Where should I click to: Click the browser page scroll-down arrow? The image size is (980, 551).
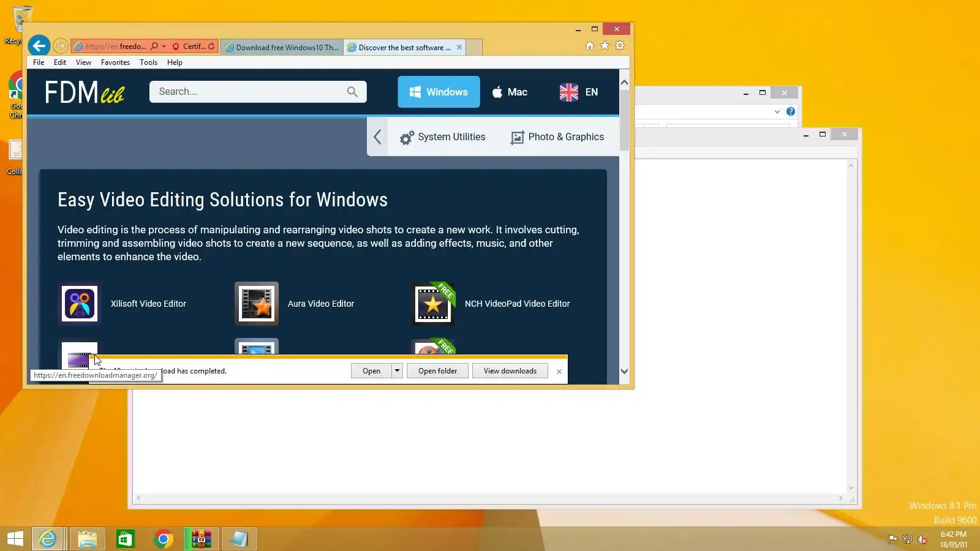[x=624, y=371]
